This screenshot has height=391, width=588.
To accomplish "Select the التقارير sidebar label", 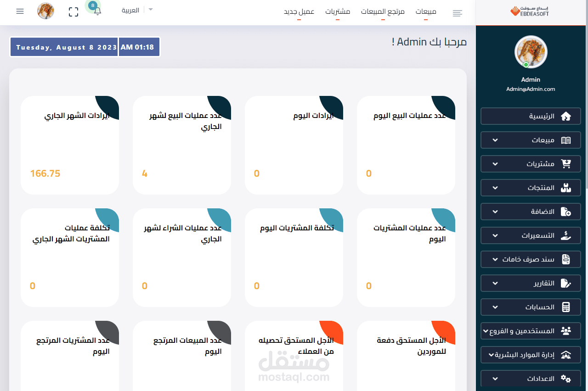I will pos(544,283).
